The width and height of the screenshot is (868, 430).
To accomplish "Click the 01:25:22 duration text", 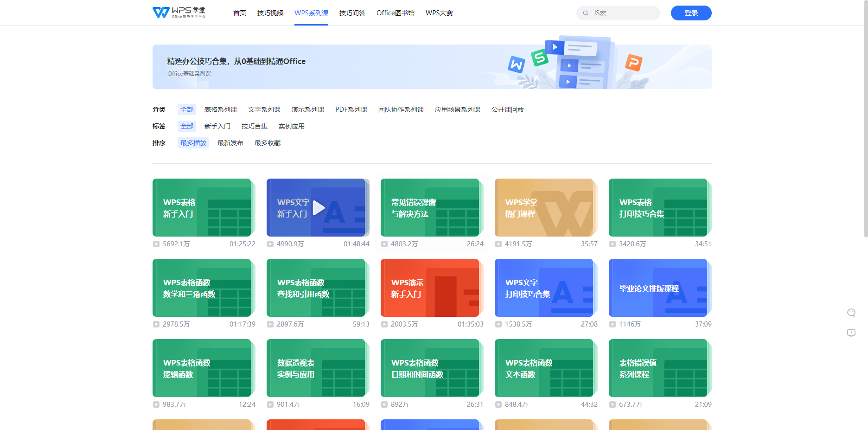I will 243,244.
